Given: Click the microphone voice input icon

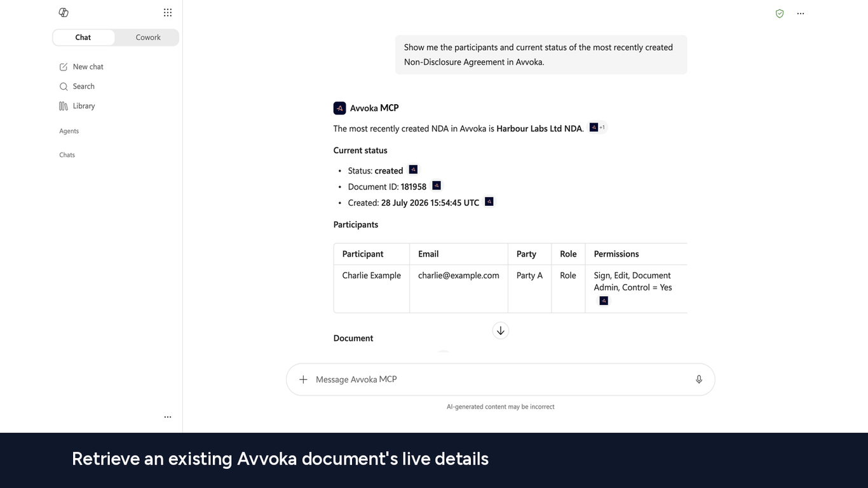Looking at the screenshot, I should (699, 379).
